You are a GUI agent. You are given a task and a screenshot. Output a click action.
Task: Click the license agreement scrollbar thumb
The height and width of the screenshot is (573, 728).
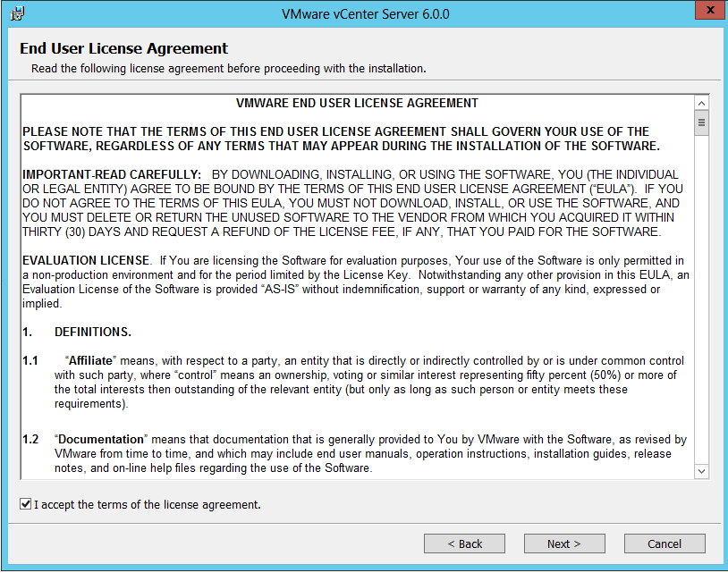tap(701, 122)
